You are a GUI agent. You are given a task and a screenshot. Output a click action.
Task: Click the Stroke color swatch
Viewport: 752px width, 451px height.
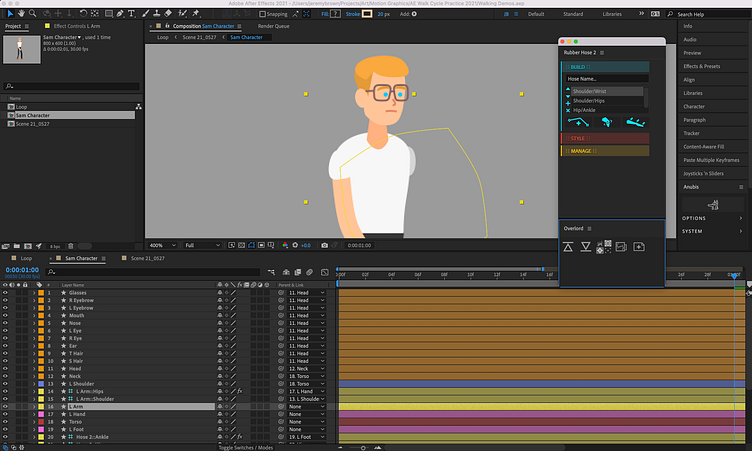tap(366, 15)
